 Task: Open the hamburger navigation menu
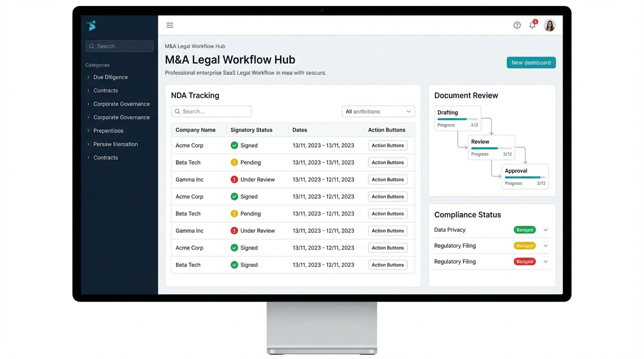tap(169, 25)
